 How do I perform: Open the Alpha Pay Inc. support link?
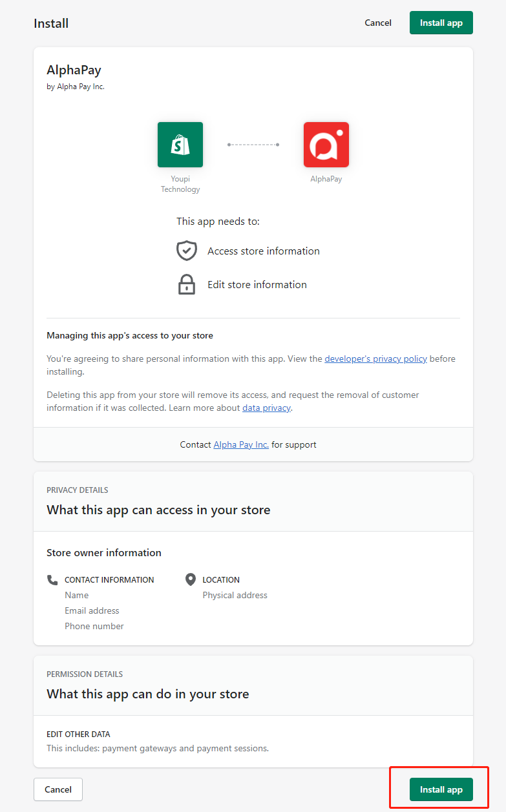coord(241,444)
